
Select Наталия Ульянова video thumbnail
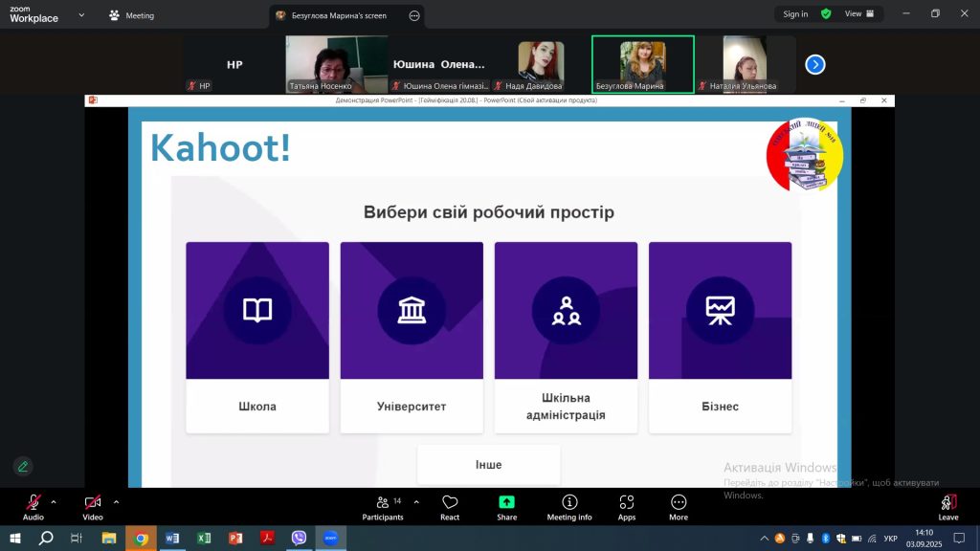pos(745,64)
